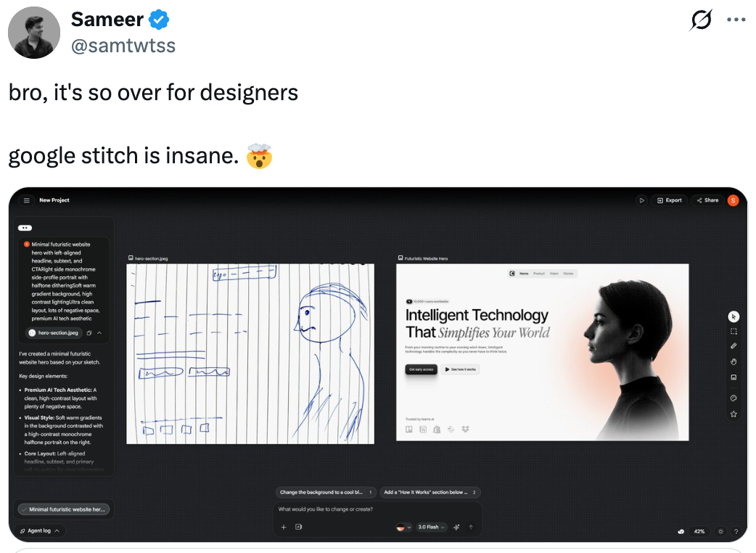Open the theme palette tool
This screenshot has width=756, height=553.
[734, 398]
